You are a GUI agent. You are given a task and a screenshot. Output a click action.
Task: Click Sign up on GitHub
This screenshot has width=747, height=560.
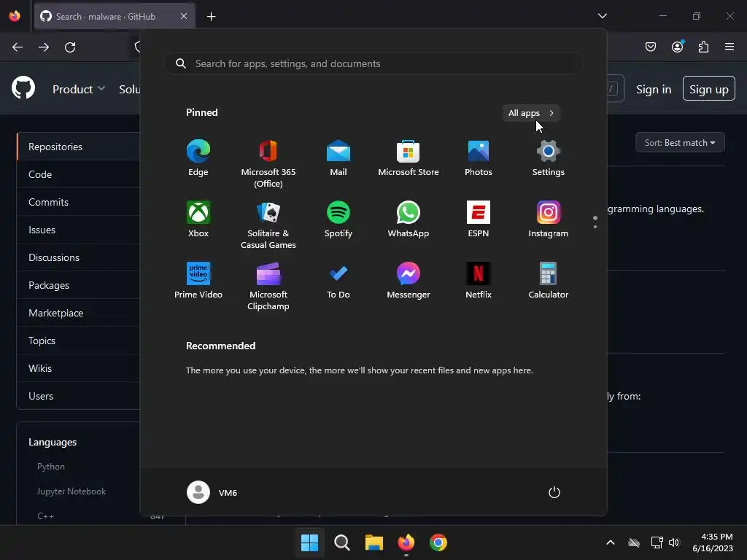click(709, 89)
